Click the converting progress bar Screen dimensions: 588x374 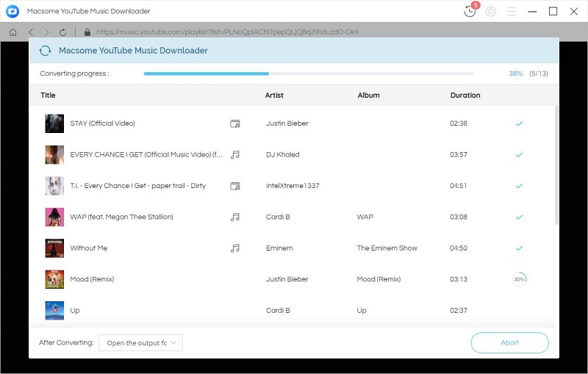(309, 73)
